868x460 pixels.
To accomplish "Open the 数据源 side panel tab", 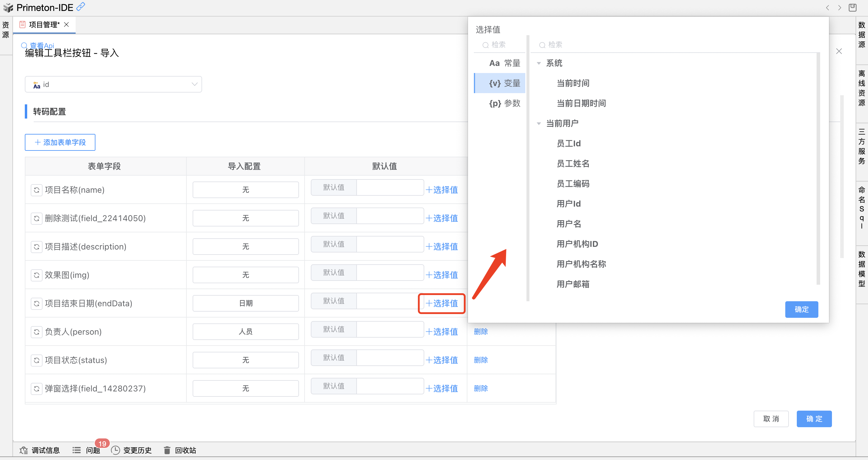I will (x=861, y=35).
